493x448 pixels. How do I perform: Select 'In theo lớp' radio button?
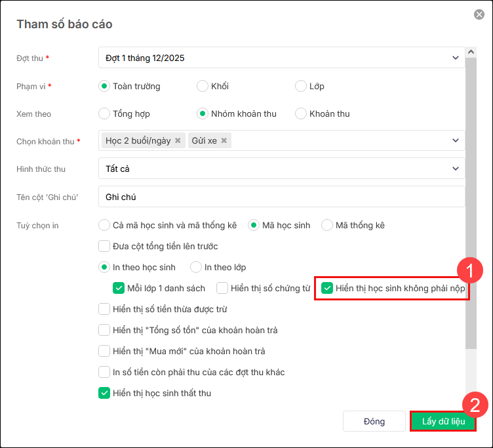196,267
